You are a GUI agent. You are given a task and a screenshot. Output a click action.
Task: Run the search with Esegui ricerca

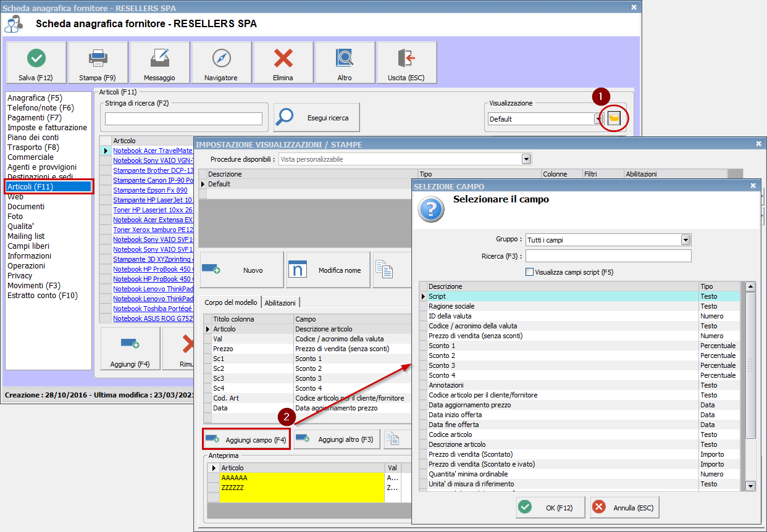pos(316,118)
